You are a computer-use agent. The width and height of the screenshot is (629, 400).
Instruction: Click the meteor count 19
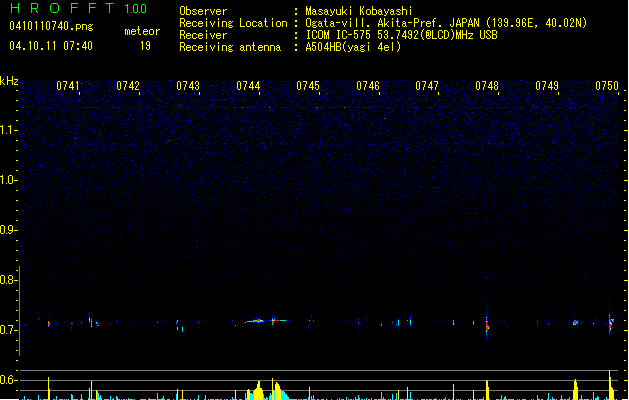(x=145, y=46)
